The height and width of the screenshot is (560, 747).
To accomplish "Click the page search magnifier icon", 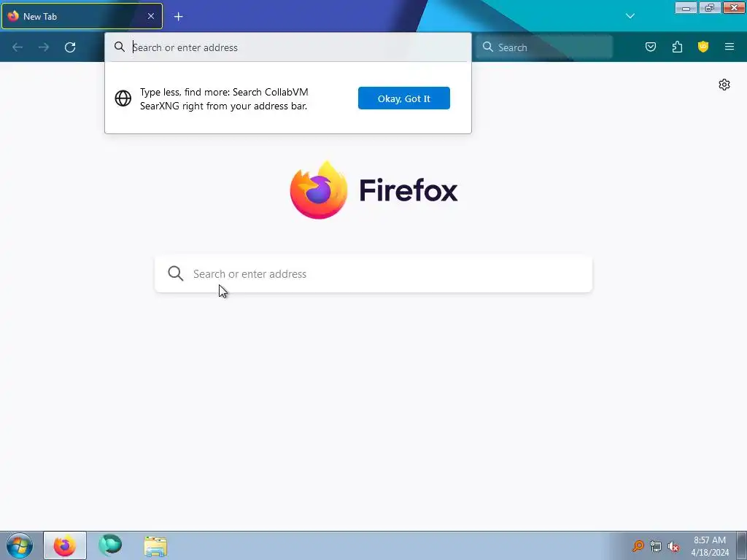I will click(x=175, y=273).
